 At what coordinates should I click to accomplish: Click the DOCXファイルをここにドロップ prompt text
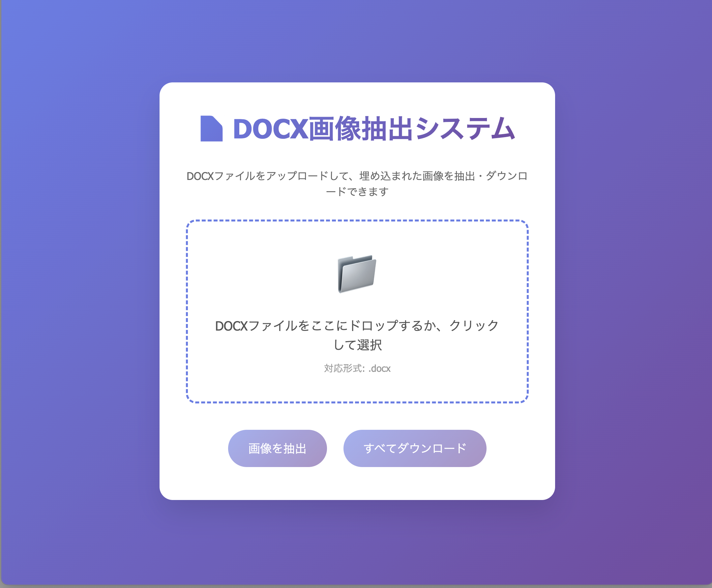[357, 326]
